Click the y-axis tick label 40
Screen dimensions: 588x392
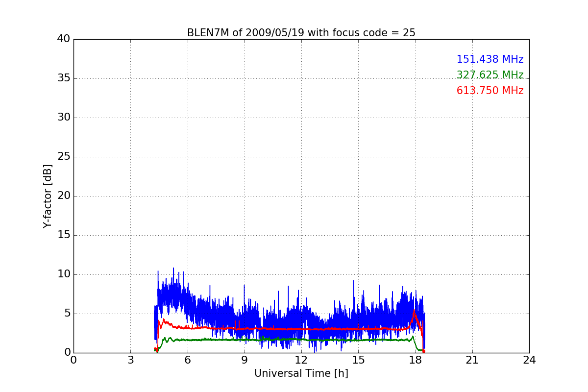click(x=64, y=39)
